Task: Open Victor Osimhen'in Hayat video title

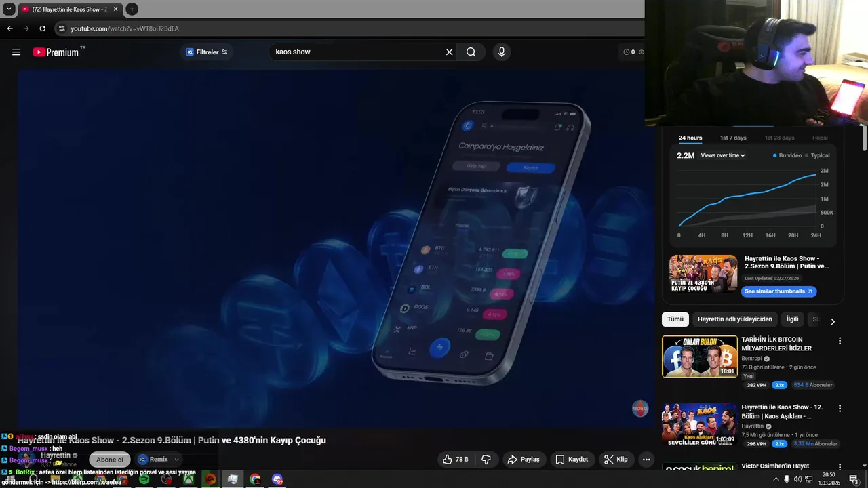Action: (775, 466)
